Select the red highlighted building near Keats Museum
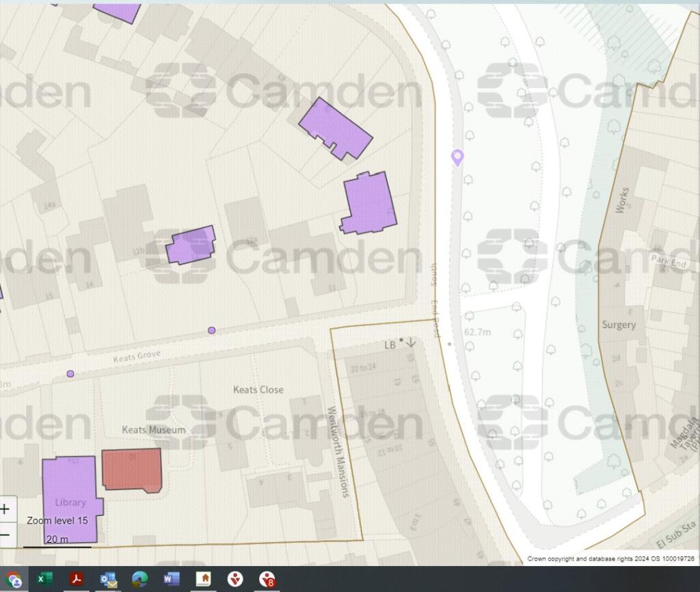The image size is (700, 592). coord(131,470)
